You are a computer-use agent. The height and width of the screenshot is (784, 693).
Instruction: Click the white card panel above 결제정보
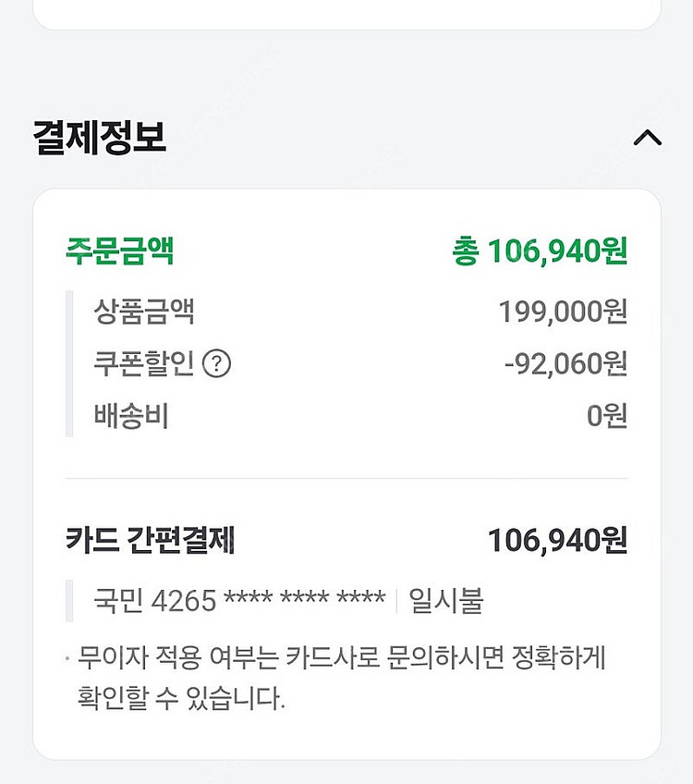point(346,13)
